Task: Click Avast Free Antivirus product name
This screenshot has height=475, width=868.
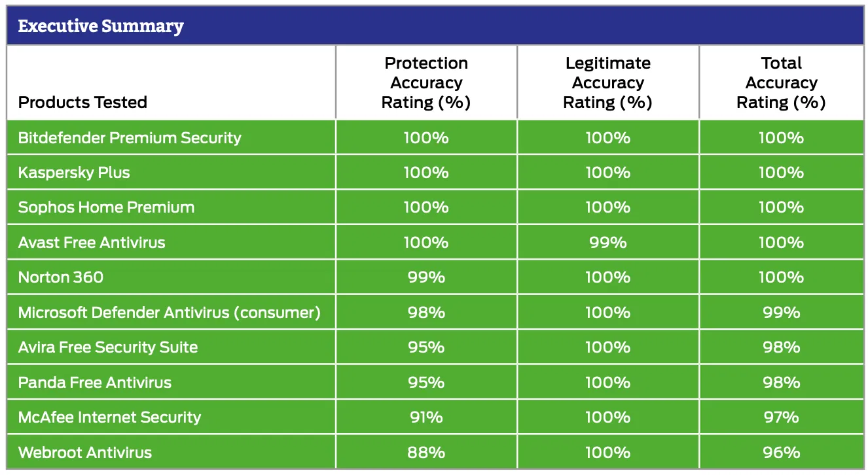Action: 92,243
